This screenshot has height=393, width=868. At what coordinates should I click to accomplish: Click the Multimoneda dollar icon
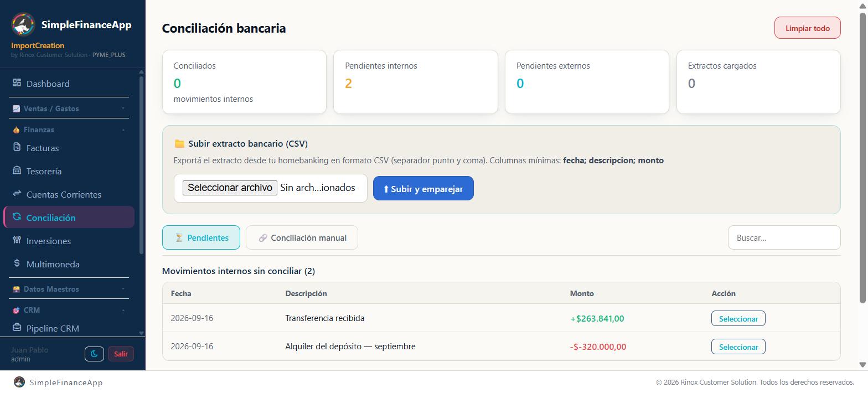coord(17,263)
